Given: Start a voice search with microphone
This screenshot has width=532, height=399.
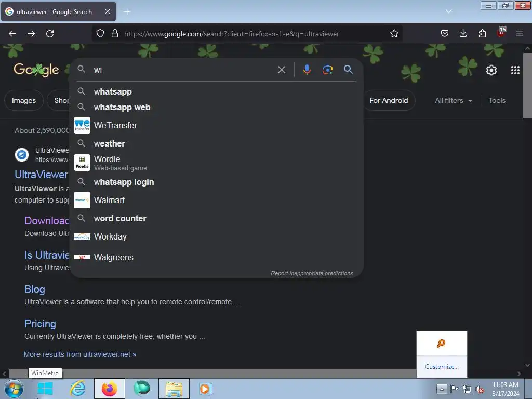Looking at the screenshot, I should (307, 70).
